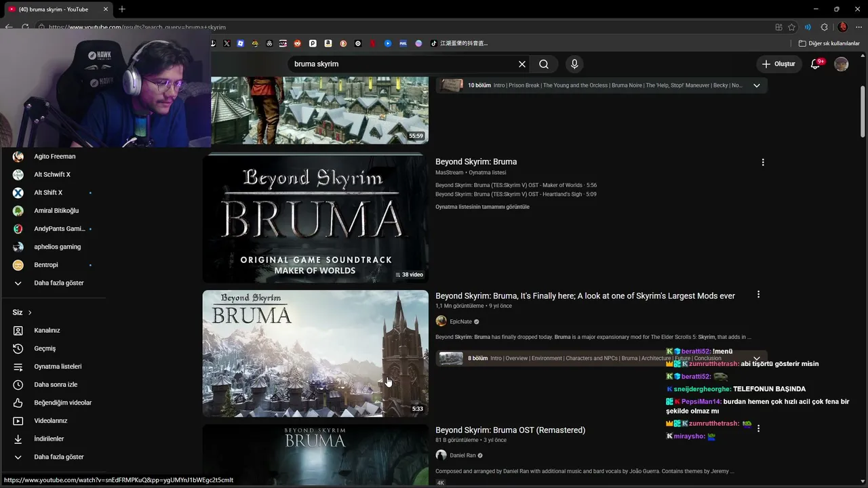Open the three-dot menu for Bruma OST (Remastered)
The height and width of the screenshot is (488, 868).
click(758, 428)
